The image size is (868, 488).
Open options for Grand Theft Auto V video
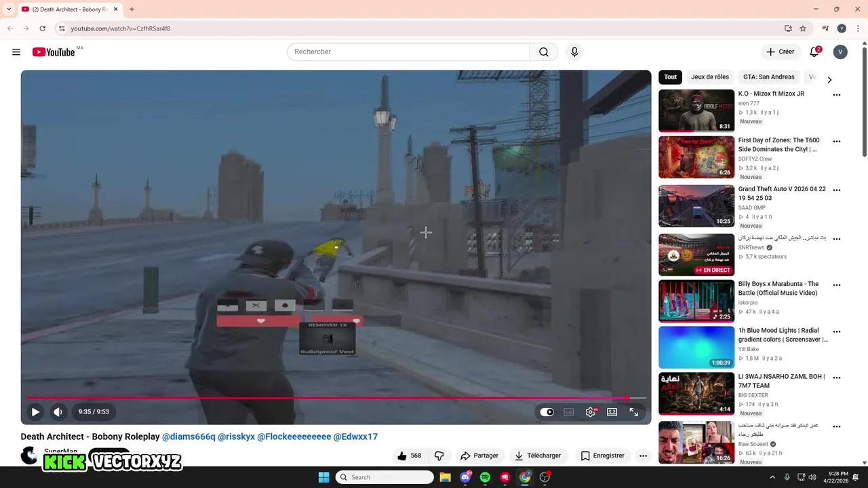pyautogui.click(x=836, y=191)
